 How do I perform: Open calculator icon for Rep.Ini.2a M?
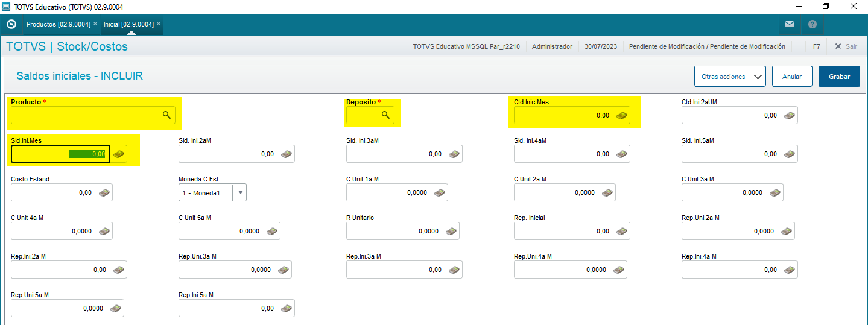click(x=119, y=270)
